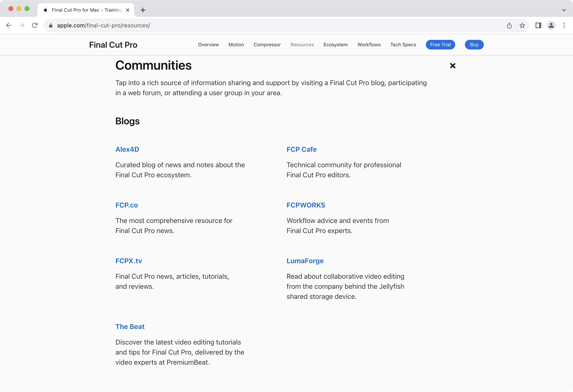Open The Beat blog link
The width and height of the screenshot is (573, 392).
click(x=130, y=326)
